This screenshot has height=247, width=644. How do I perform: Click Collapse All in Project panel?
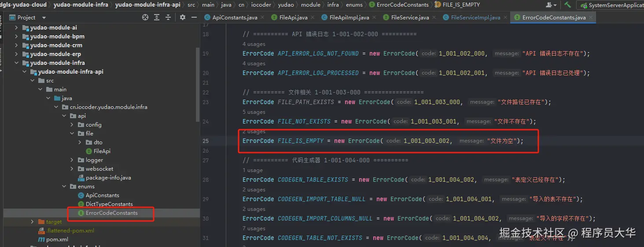click(x=169, y=17)
